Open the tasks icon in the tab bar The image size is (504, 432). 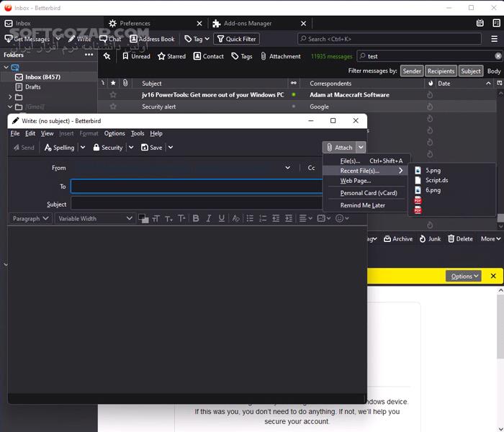point(496,23)
